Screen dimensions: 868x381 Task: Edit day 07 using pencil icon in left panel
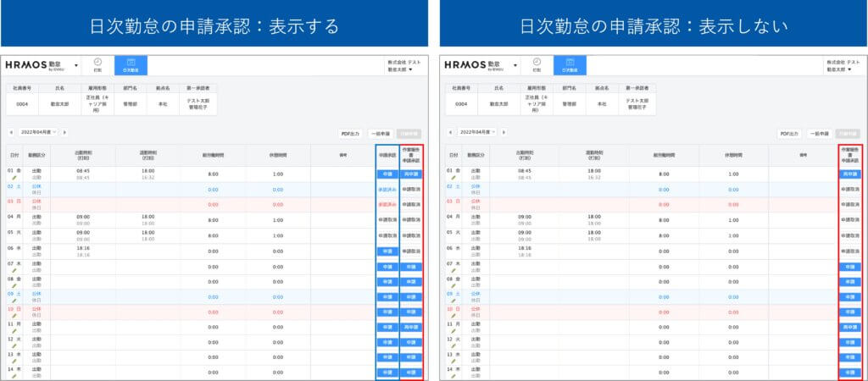[x=14, y=270]
